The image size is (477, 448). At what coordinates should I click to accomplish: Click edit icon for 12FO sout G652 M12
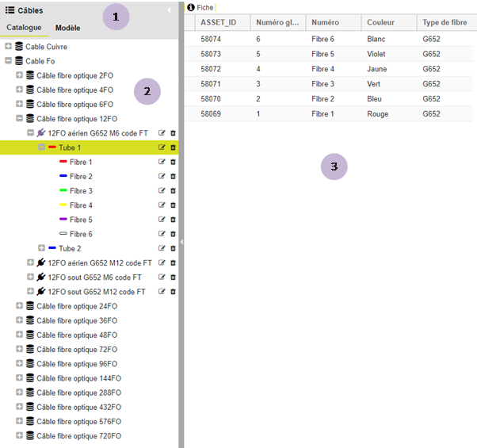[162, 292]
